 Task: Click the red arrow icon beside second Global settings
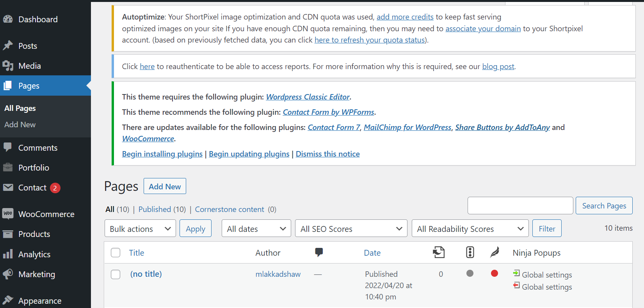click(x=516, y=285)
